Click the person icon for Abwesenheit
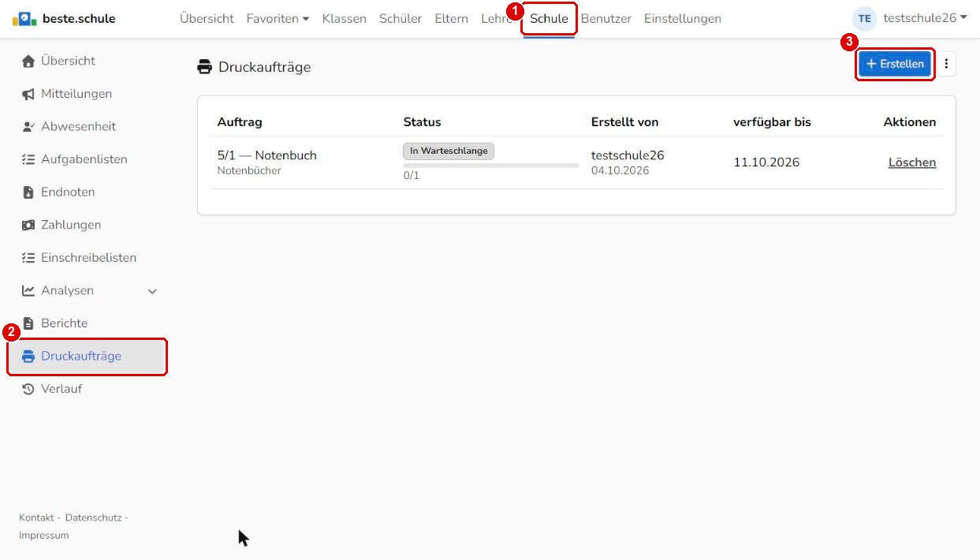 pos(28,126)
